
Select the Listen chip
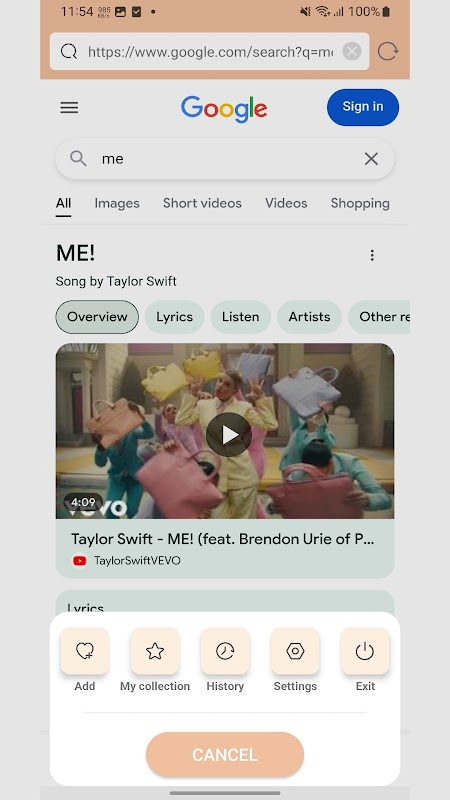[x=240, y=317]
